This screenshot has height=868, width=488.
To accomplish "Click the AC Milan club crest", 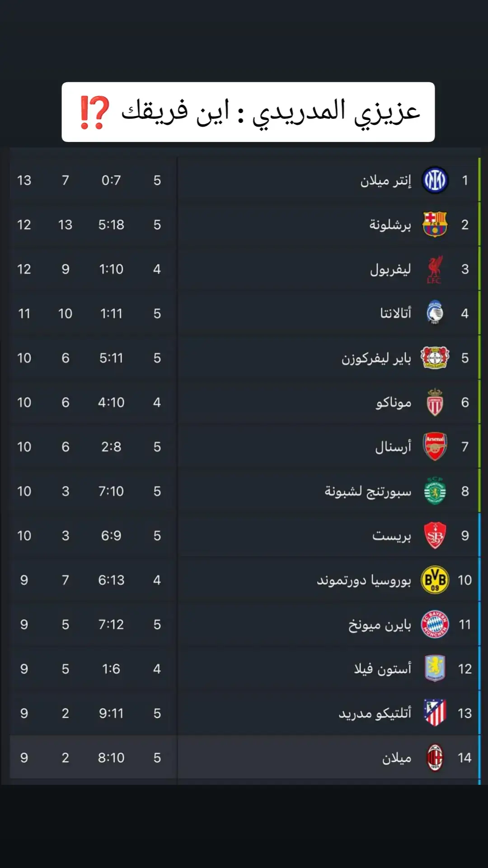I will [x=435, y=758].
